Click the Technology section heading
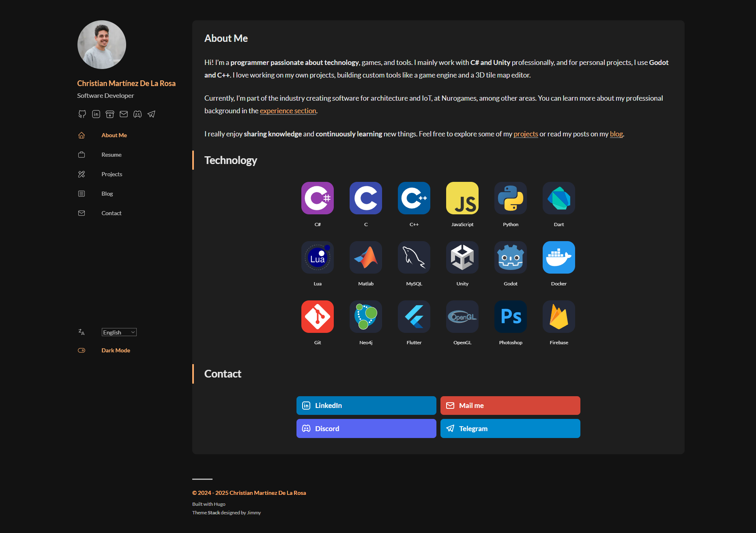 pyautogui.click(x=231, y=160)
